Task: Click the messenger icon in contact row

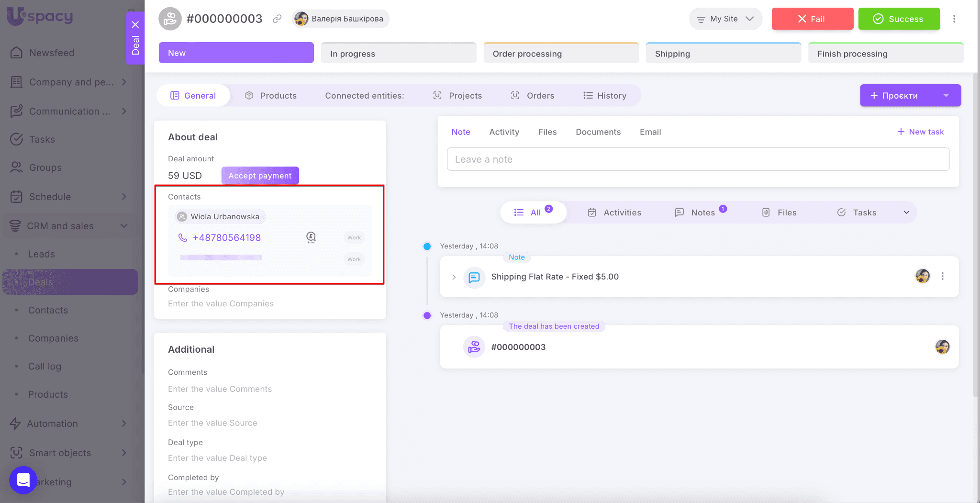Action: click(311, 237)
